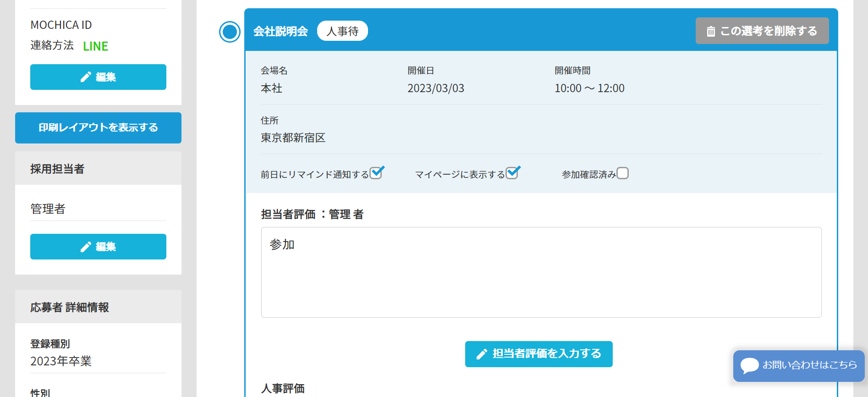Image resolution: width=868 pixels, height=397 pixels.
Task: Click the 応募者 詳細情報 section header
Action: click(70, 307)
